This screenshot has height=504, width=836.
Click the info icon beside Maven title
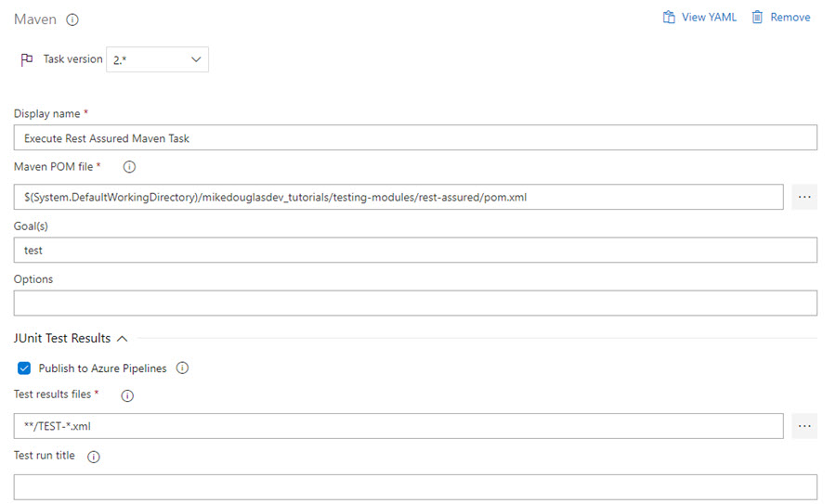point(72,19)
